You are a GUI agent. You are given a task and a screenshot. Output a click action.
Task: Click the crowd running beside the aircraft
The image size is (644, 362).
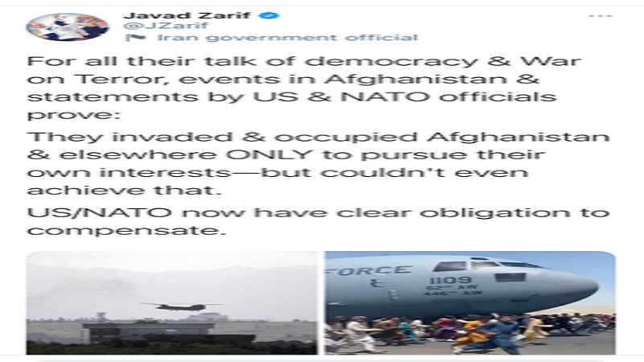[x=470, y=332]
